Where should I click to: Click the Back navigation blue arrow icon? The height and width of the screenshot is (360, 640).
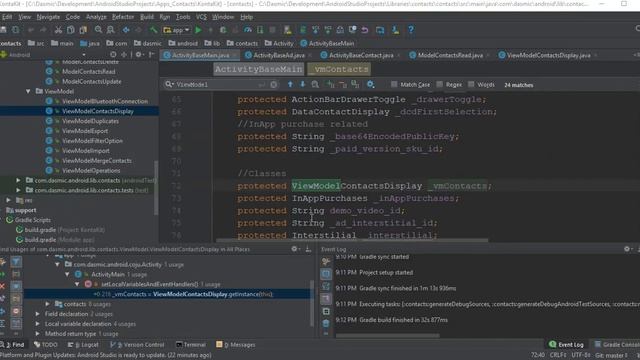coord(126,30)
